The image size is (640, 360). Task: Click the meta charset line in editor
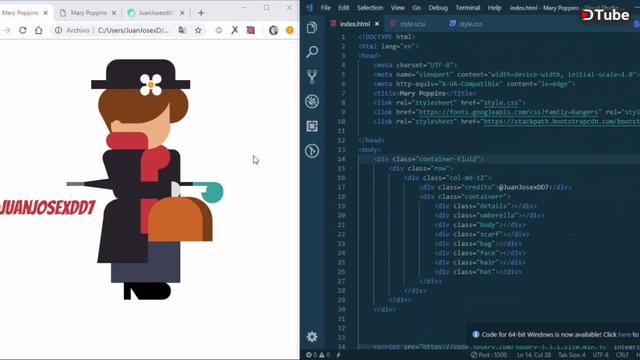[415, 65]
